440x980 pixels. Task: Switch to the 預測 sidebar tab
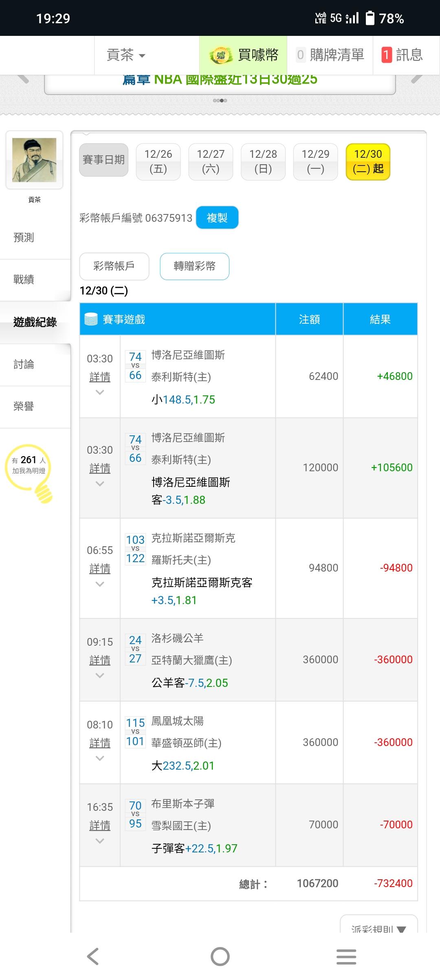[24, 238]
